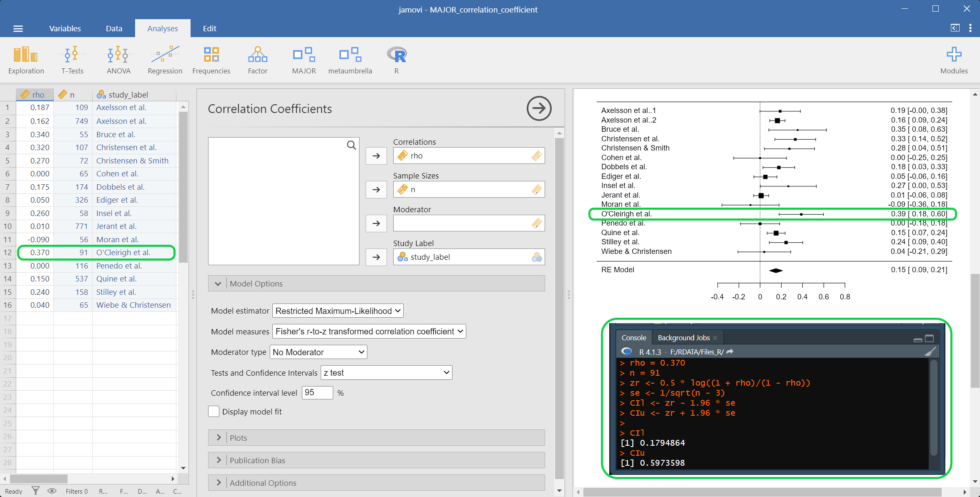
Task: Move variable into Correlations box arrow
Action: point(376,156)
